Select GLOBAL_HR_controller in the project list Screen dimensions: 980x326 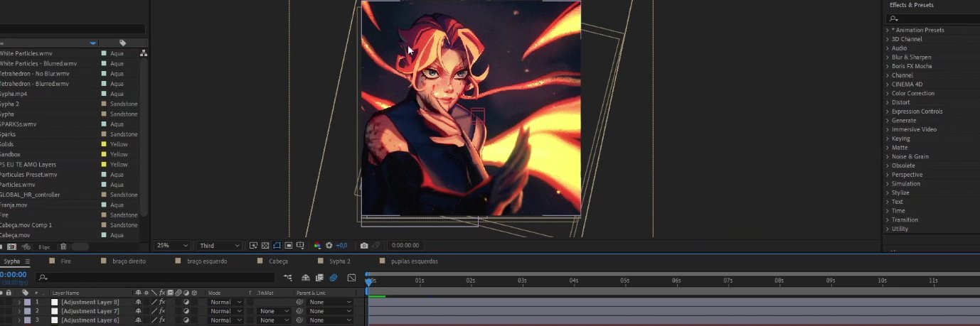point(30,195)
